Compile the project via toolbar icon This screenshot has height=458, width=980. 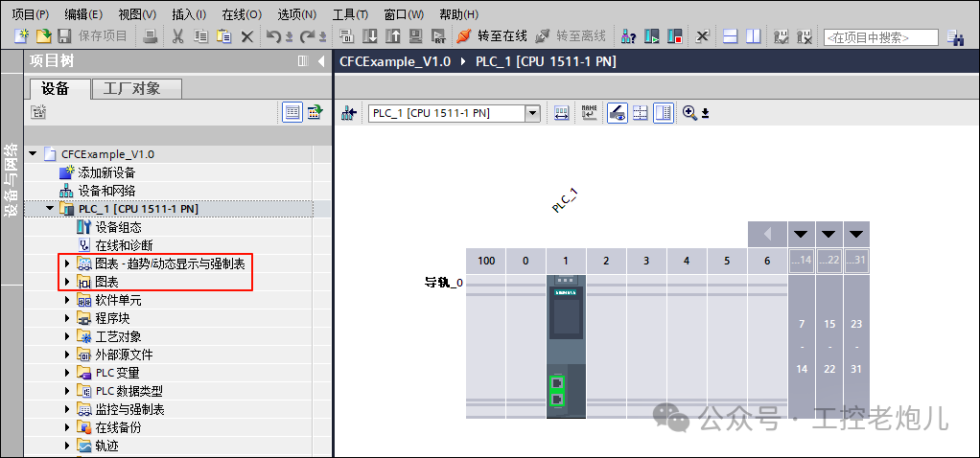coord(347,36)
